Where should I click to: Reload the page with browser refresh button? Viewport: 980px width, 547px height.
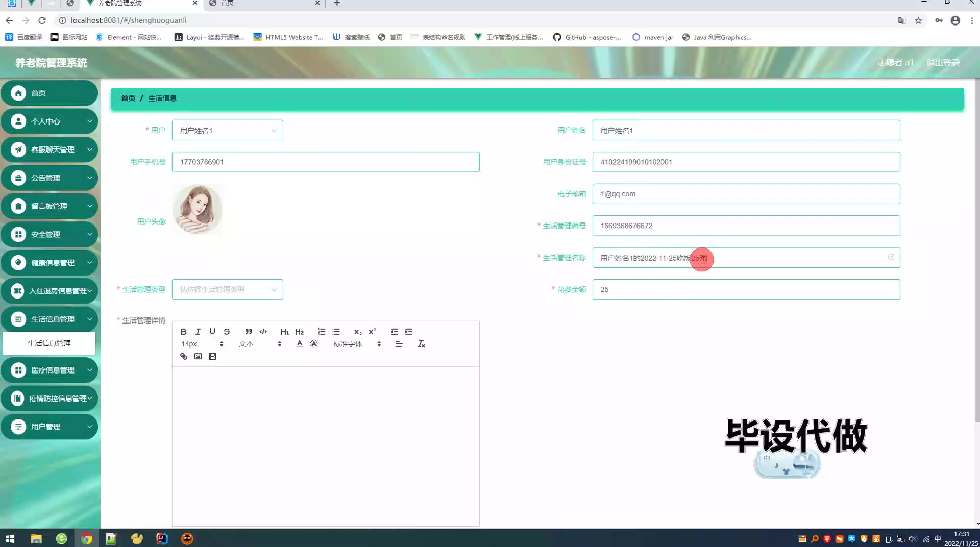coord(42,20)
